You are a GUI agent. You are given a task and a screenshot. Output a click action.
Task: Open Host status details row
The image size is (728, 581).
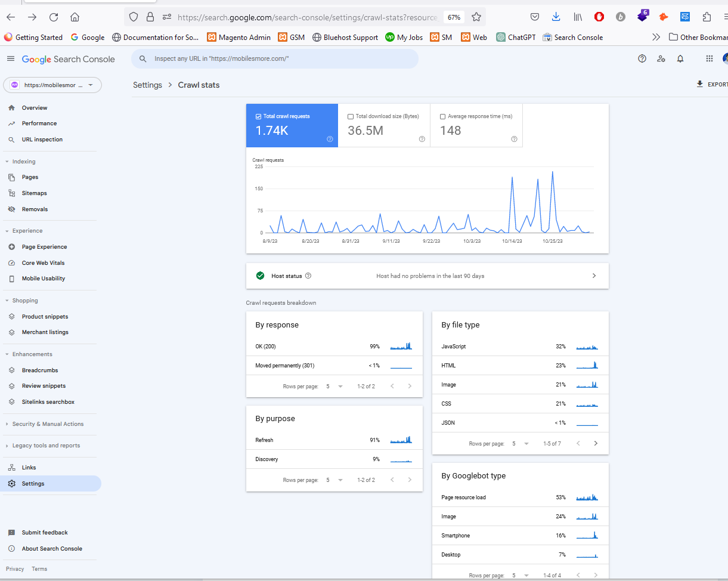(427, 276)
